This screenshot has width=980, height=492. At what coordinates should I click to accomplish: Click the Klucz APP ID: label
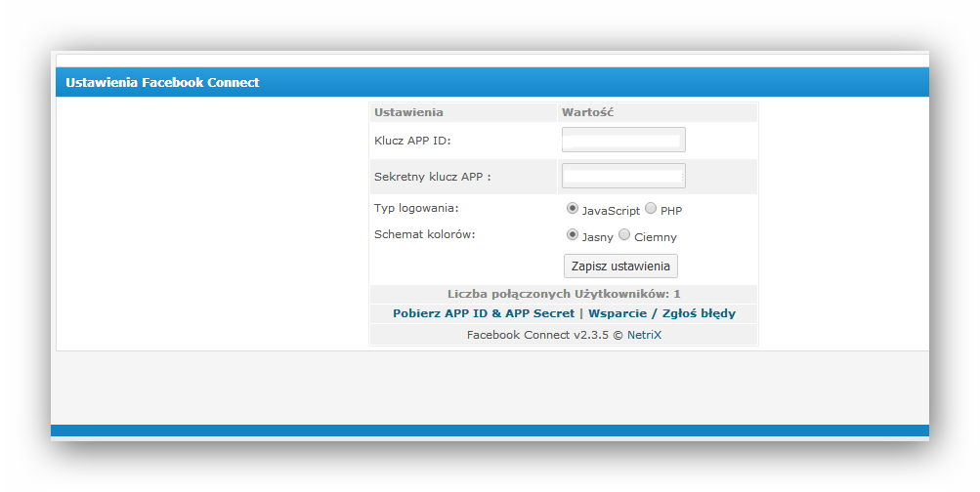(412, 141)
